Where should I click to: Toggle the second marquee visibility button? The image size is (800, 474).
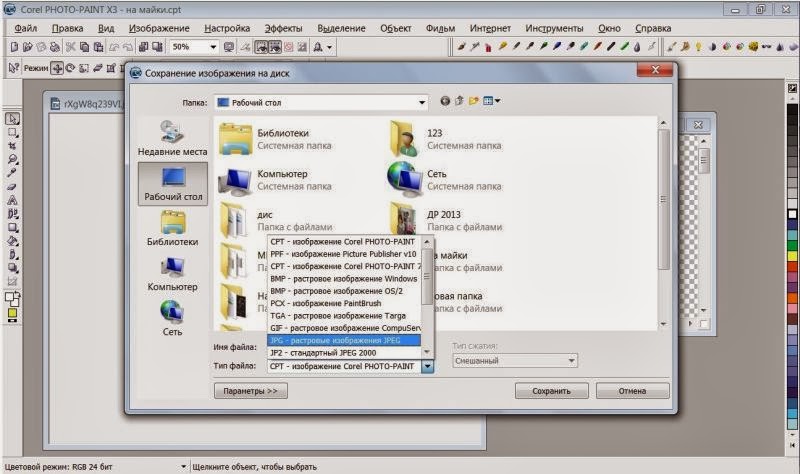(275, 47)
